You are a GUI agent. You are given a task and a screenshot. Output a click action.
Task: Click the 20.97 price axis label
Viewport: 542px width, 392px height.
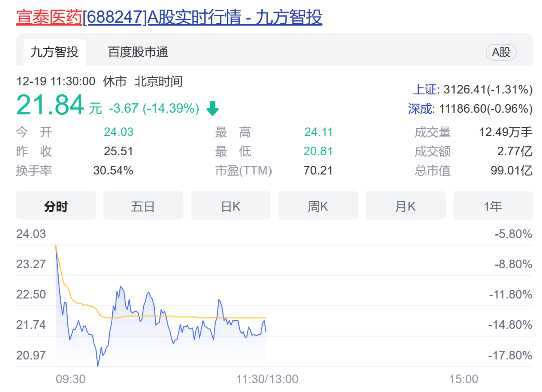31,355
